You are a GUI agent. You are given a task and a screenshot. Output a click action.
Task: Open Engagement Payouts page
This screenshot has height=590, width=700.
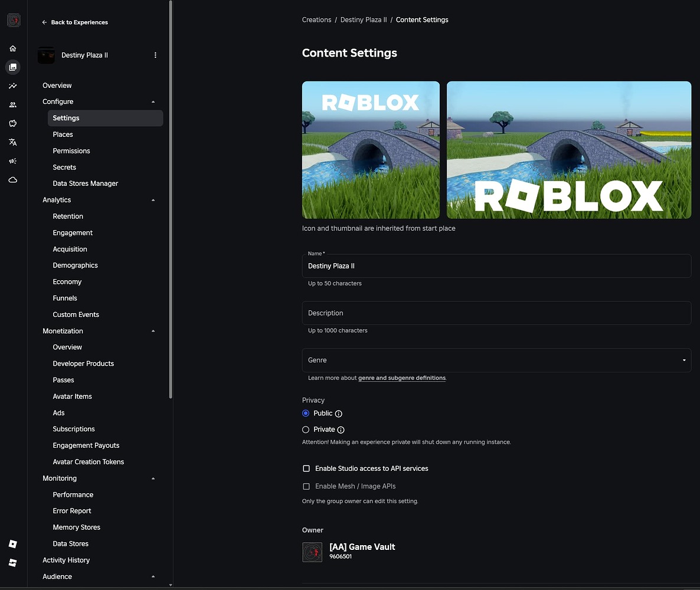(86, 445)
